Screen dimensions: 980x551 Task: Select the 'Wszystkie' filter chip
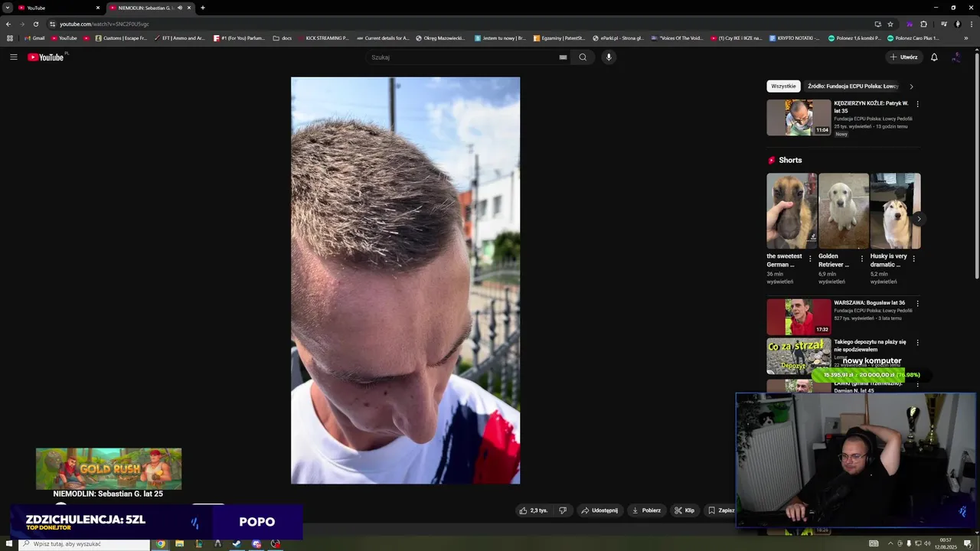[783, 86]
